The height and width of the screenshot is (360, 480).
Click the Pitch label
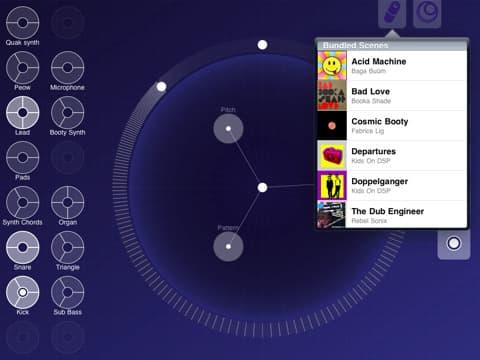click(x=228, y=110)
